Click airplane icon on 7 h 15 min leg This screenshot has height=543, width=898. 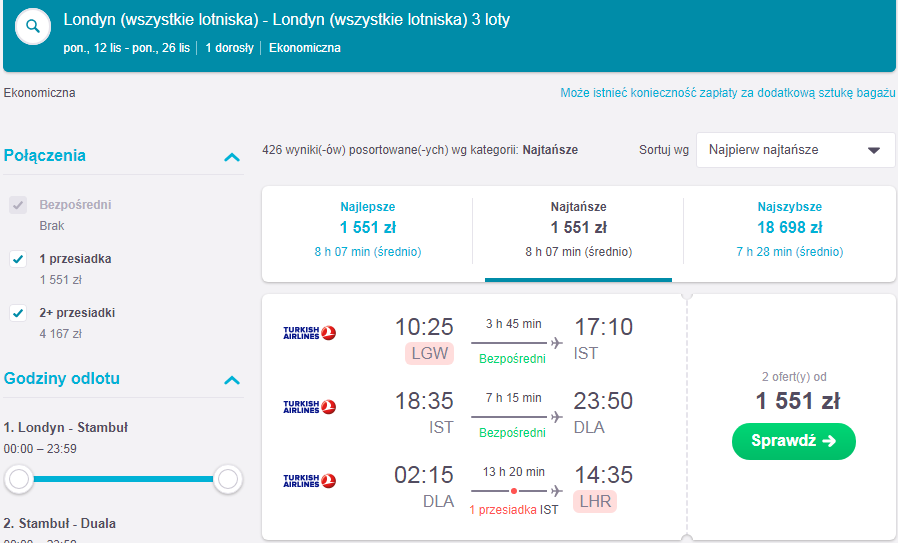(556, 416)
